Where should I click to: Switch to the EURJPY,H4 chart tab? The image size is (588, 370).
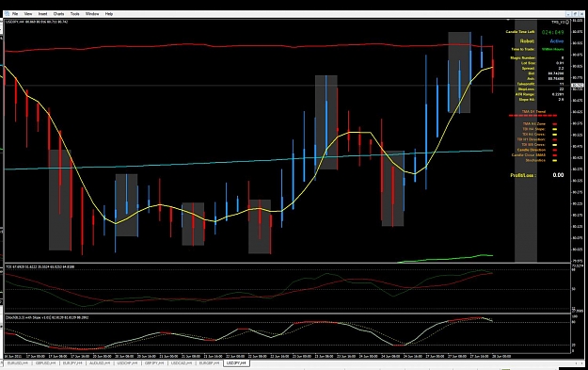click(72, 363)
